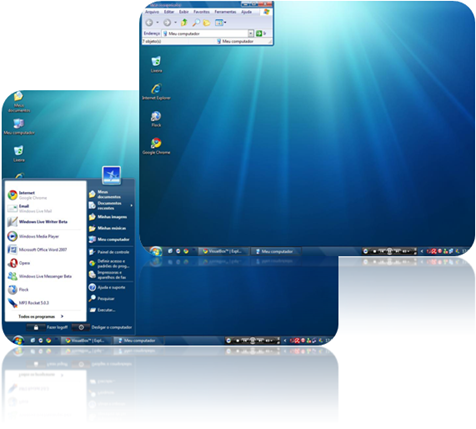Screen dimensions: 476x429
Task: Open Ajuda e suporte in Start menu
Action: 107,287
